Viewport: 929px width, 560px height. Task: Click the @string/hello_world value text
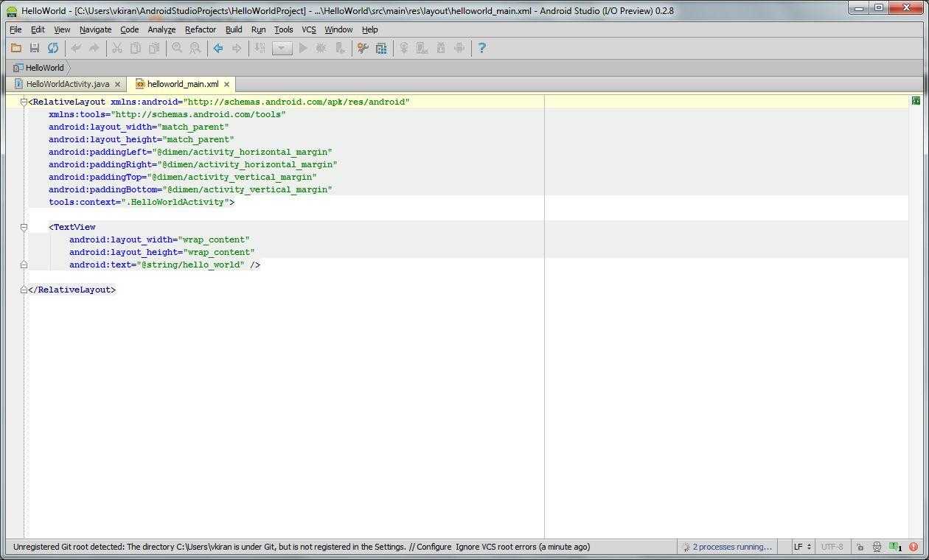(x=192, y=265)
